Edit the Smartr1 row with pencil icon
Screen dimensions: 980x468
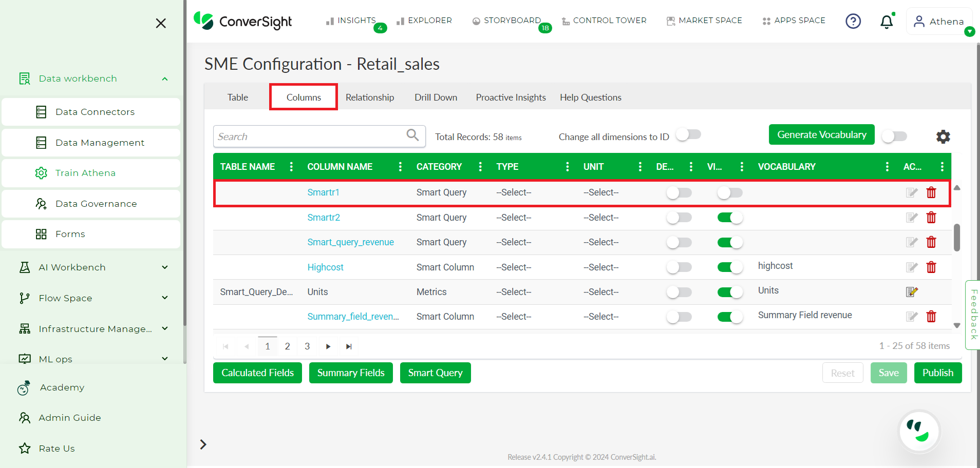pyautogui.click(x=912, y=192)
